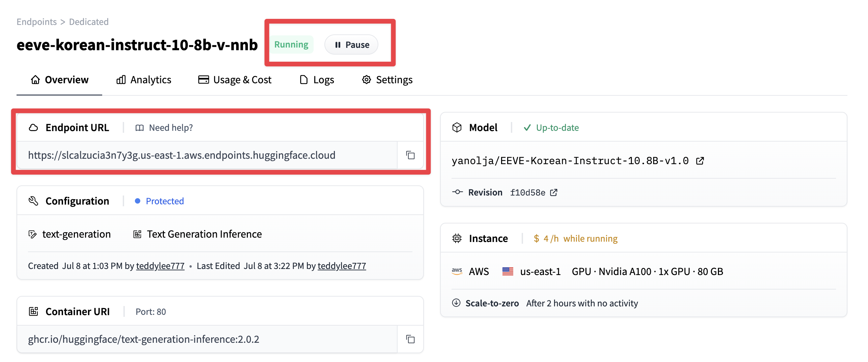
Task: Open the Usage & Cost tab
Action: coord(235,80)
